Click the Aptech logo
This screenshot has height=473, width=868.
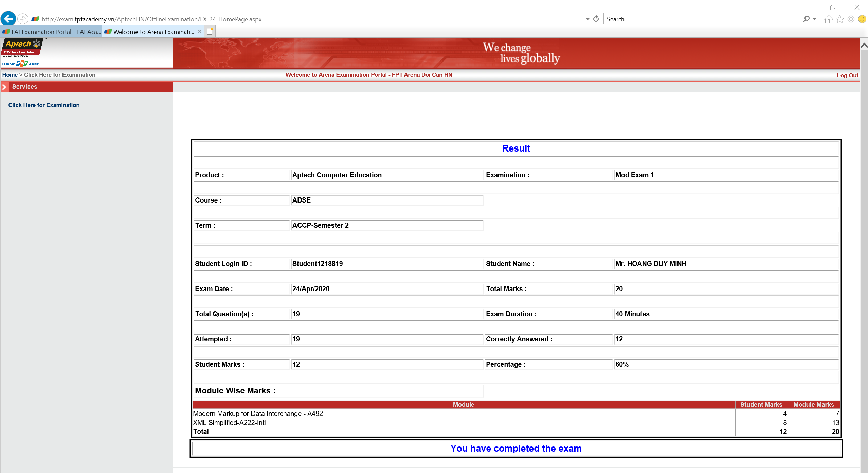[x=23, y=48]
